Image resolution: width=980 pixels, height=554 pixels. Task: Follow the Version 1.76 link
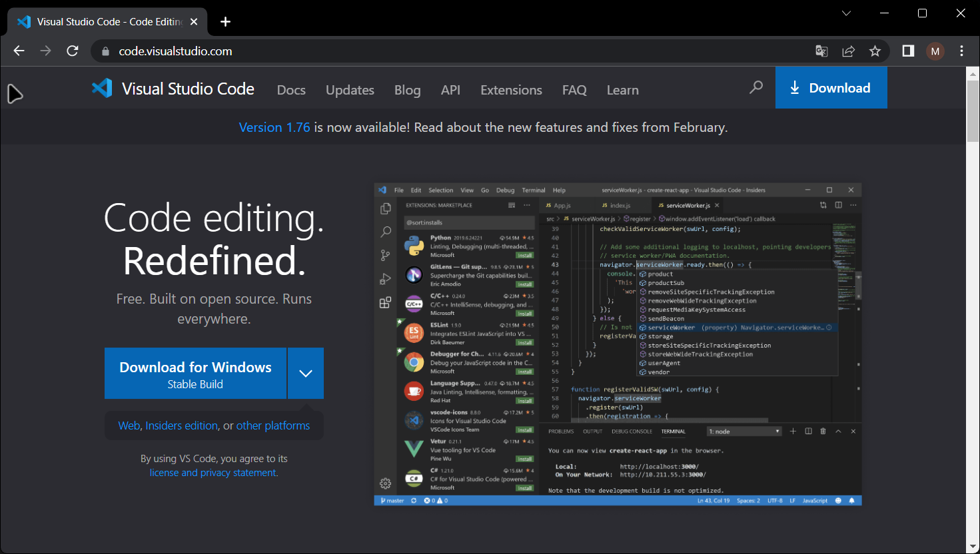click(x=274, y=127)
